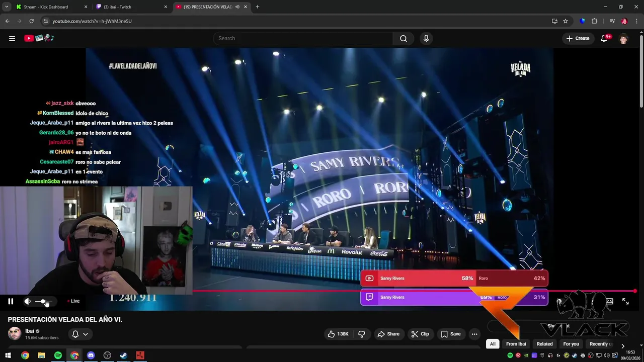This screenshot has height=362, width=644.
Task: Adjust the player volume slider
Action: [43, 301]
